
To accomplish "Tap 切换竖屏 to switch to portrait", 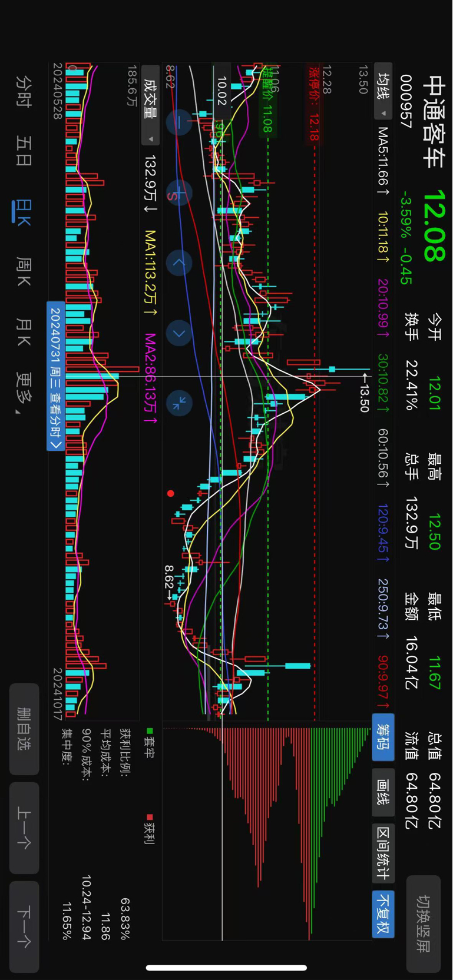I will 423,924.
